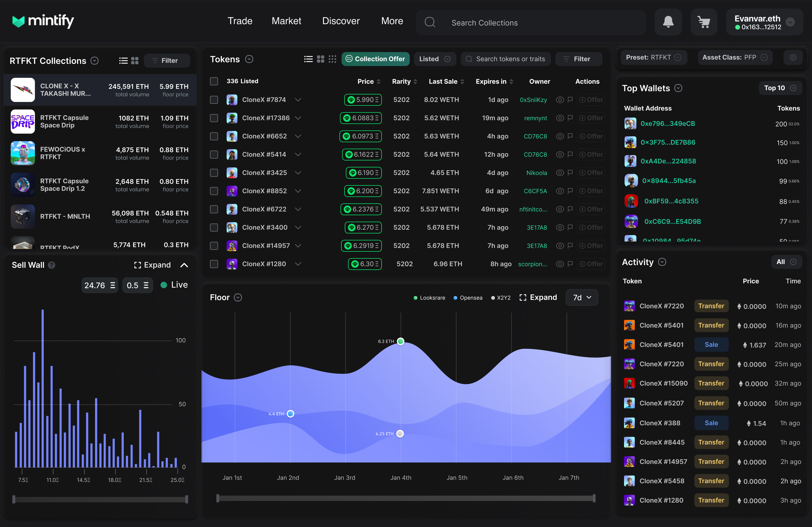Make an Offer on CloneX #5414

[591, 154]
